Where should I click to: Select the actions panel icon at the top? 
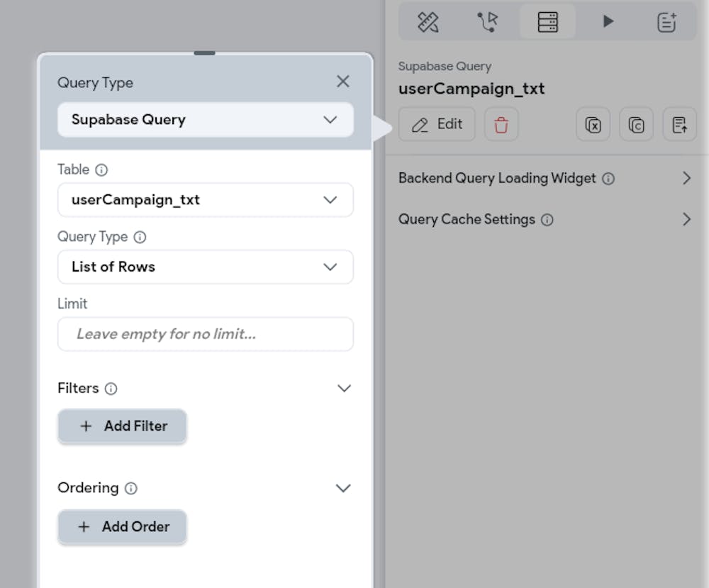pyautogui.click(x=487, y=21)
